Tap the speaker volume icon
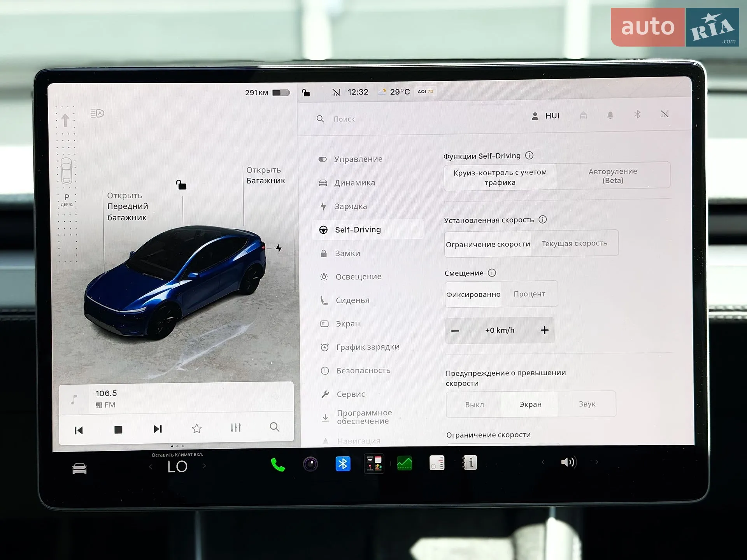This screenshot has width=747, height=560. pyautogui.click(x=568, y=462)
